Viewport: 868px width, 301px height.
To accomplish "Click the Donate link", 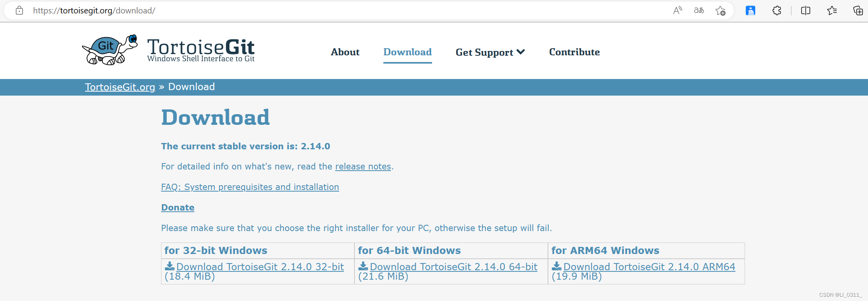I will tap(178, 208).
